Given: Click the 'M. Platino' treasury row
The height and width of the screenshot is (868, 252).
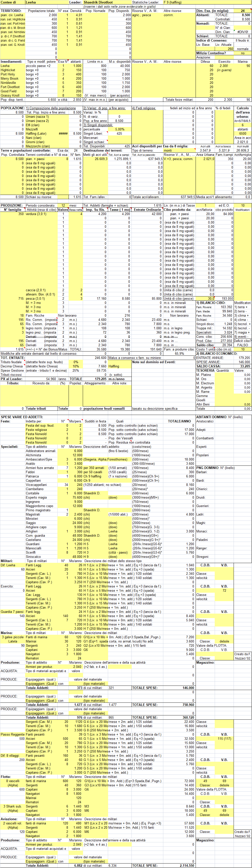Looking at the screenshot, I should click(203, 375).
